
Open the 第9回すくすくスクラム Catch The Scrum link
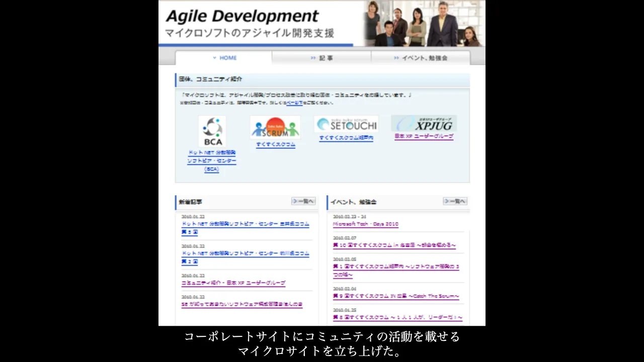tap(396, 296)
